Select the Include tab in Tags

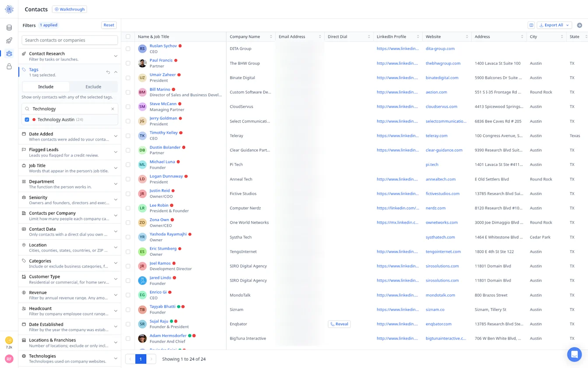coord(46,87)
